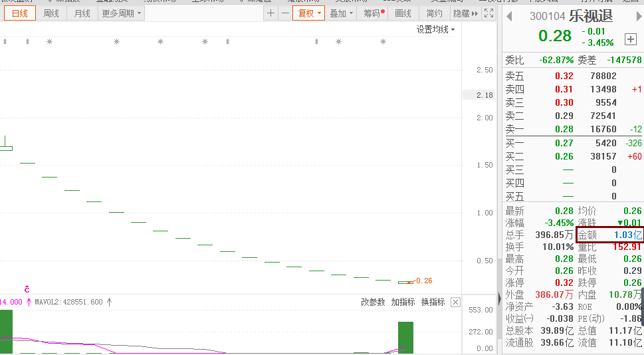The image size is (644, 355).
Task: Switch to 简约 simple mode
Action: 434,13
